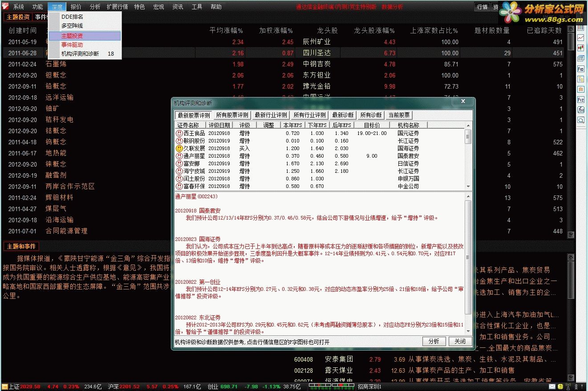The image size is (588, 391).
Task: Click the 关闭 button in dialog
Action: pyautogui.click(x=460, y=341)
